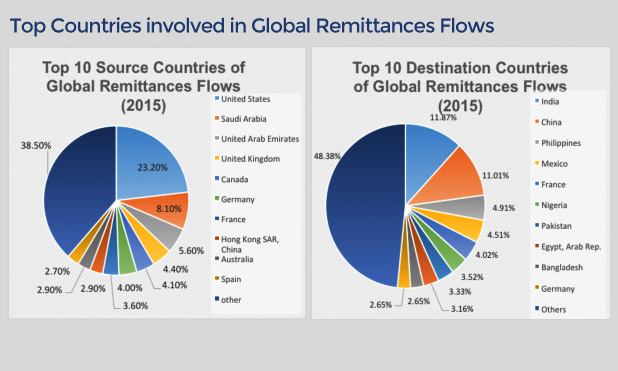
Task: Select the 'Others' legend label in destination chart
Action: coord(553,309)
